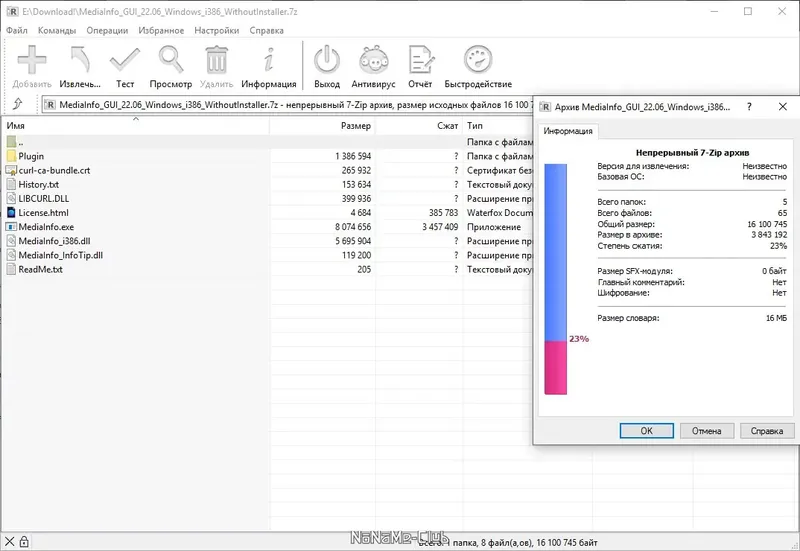Screen dimensions: 800x551
Task: Click the archive path address field
Action: (x=288, y=105)
